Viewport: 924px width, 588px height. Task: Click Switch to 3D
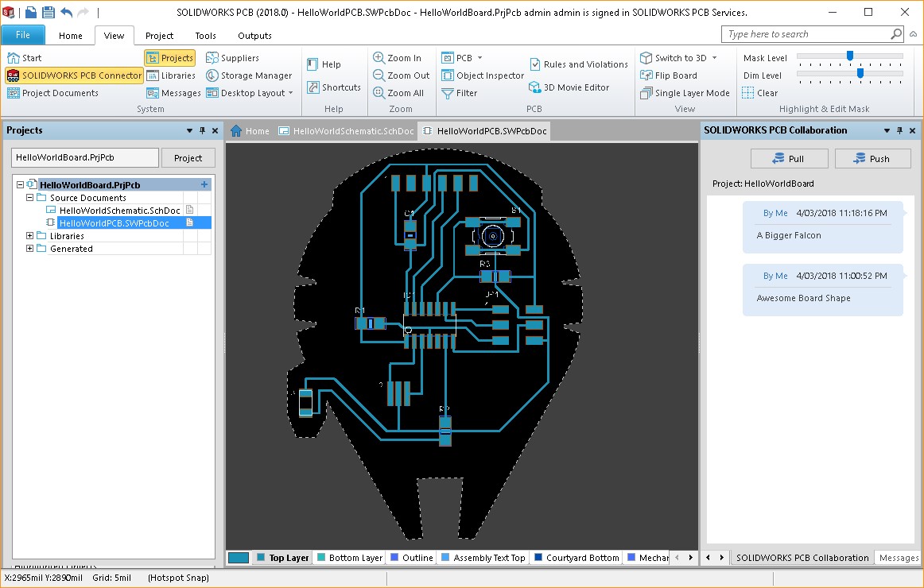673,58
